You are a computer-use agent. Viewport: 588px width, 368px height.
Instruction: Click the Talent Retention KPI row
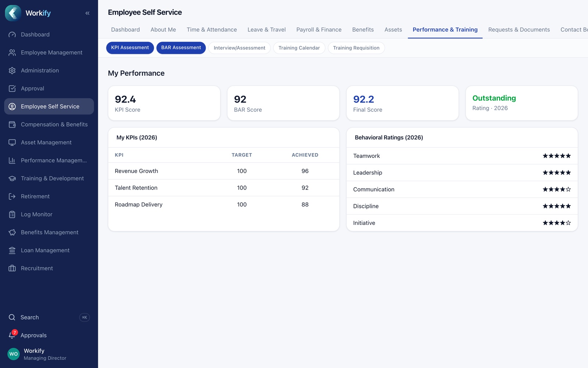[224, 188]
